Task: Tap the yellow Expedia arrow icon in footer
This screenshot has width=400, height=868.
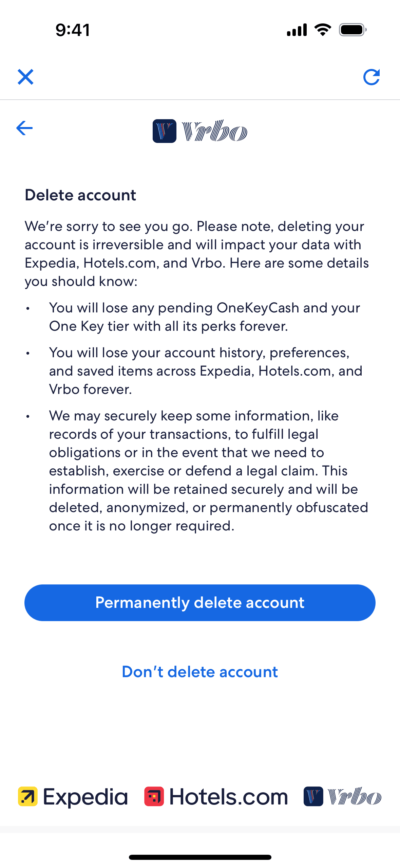Action: [28, 796]
